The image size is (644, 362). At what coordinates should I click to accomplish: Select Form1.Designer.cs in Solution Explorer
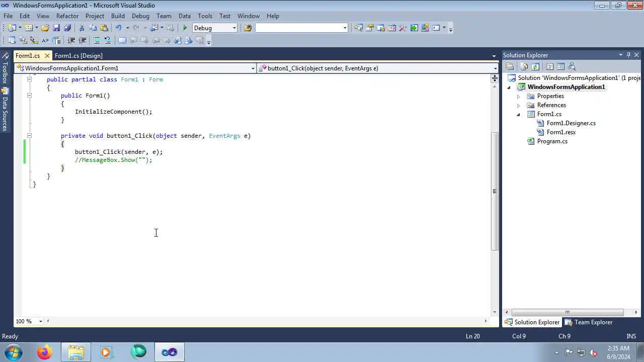pos(571,123)
